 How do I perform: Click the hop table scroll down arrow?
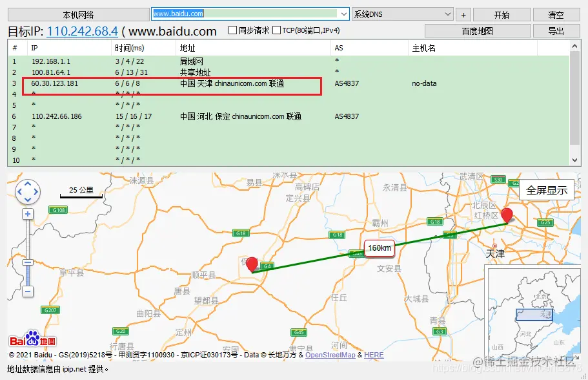pos(575,160)
